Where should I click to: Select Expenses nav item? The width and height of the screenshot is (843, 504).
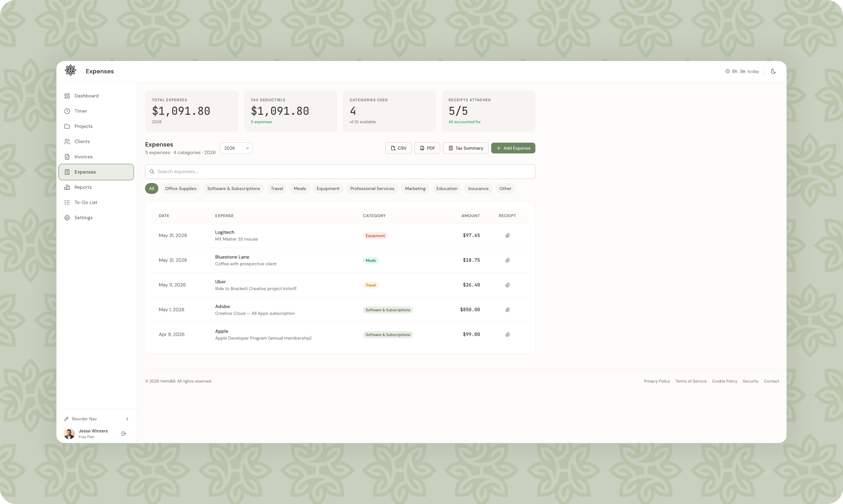(x=96, y=172)
